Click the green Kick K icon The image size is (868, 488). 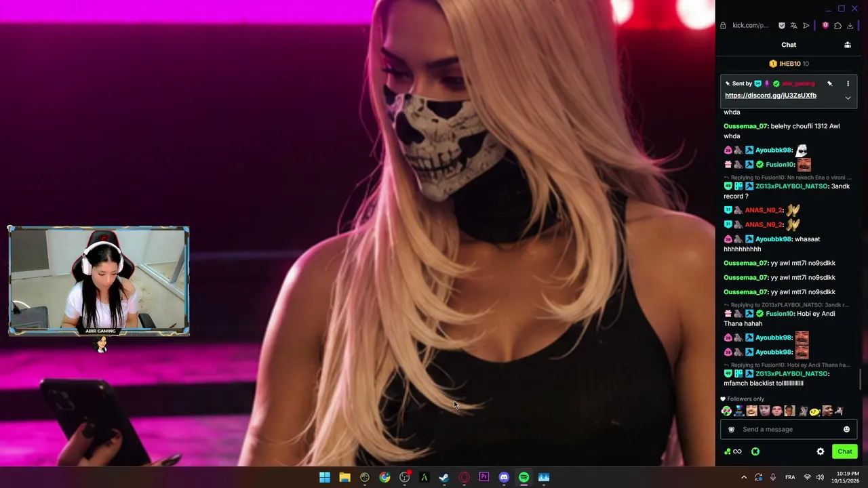(x=755, y=451)
